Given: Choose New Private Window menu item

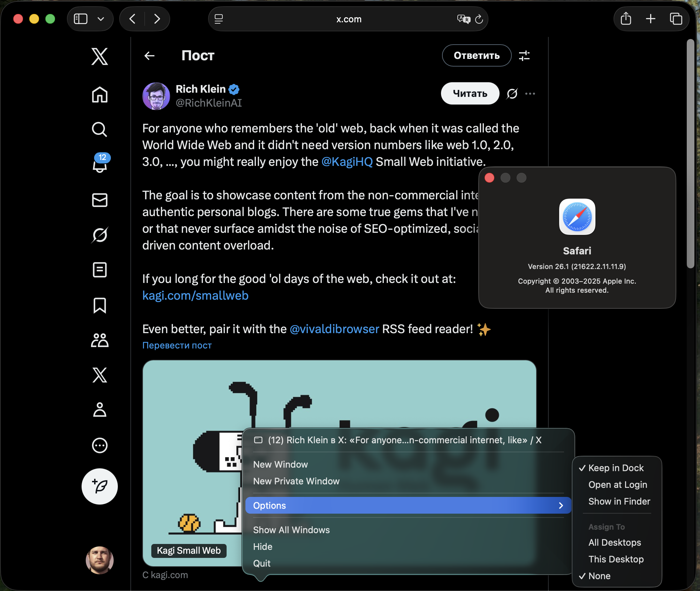Looking at the screenshot, I should [296, 481].
